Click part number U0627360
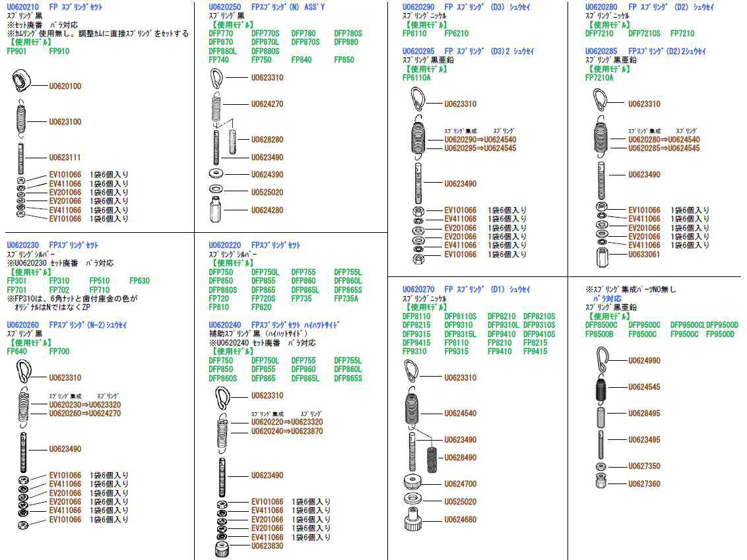747x560 pixels. pyautogui.click(x=644, y=484)
